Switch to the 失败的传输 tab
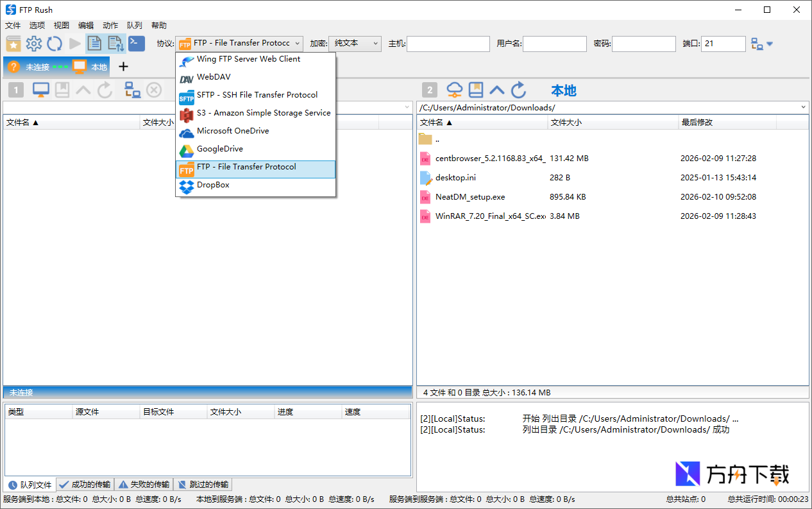 [x=144, y=485]
